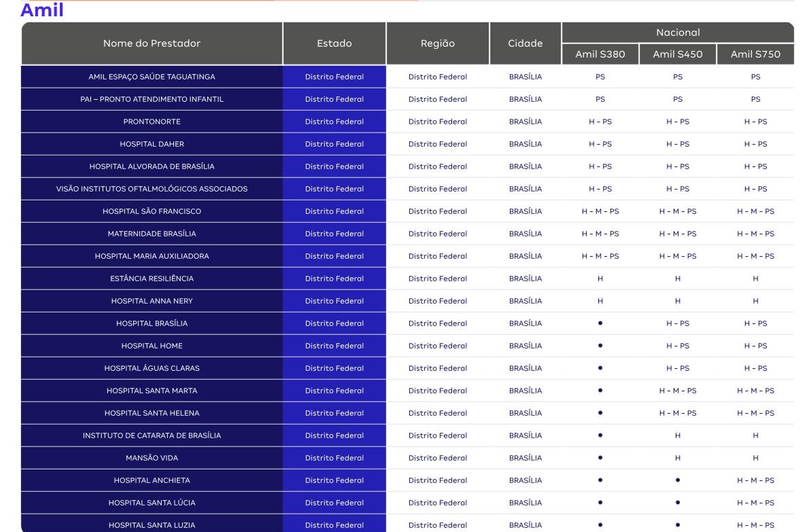Viewport: 803px width, 532px height.
Task: Select the Amil S750 plan header
Action: click(755, 54)
